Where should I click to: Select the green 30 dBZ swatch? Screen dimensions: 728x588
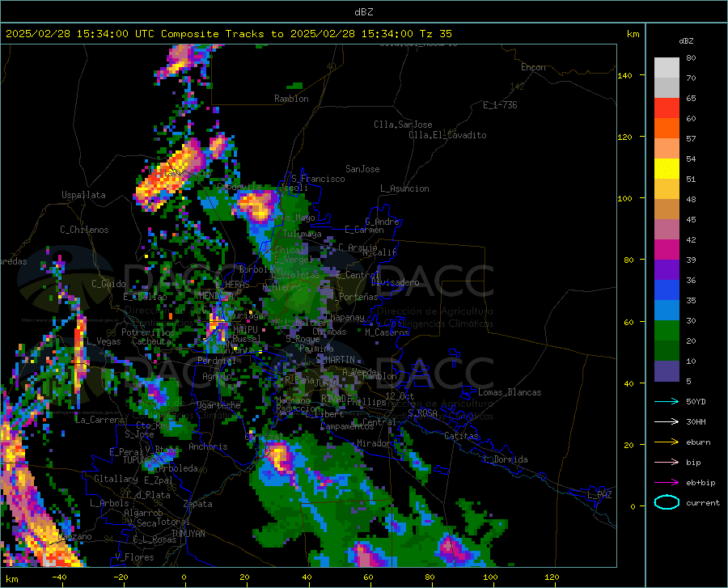[x=667, y=331]
